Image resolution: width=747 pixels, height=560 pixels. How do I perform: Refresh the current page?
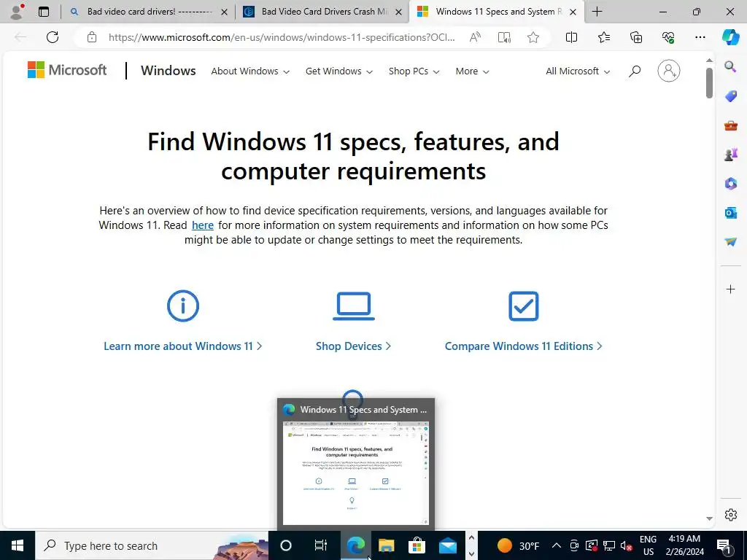(x=53, y=37)
